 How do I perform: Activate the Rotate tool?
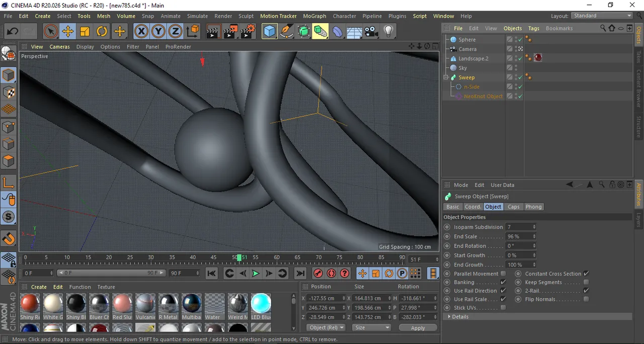pos(102,32)
